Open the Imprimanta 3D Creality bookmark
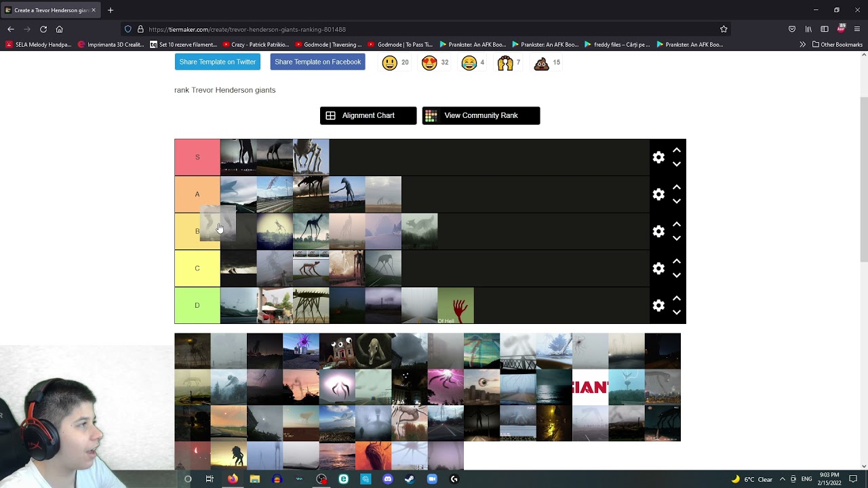The width and height of the screenshot is (868, 488). coord(111,45)
